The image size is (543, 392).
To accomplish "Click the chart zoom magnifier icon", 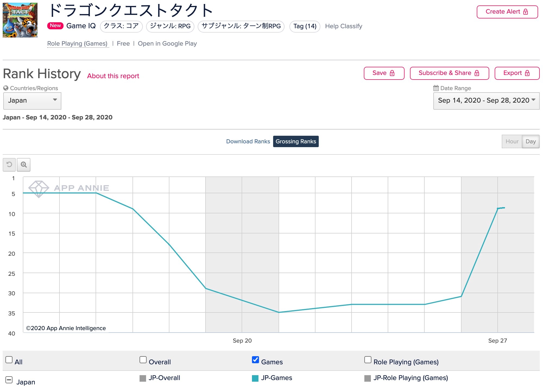I will pyautogui.click(x=24, y=165).
